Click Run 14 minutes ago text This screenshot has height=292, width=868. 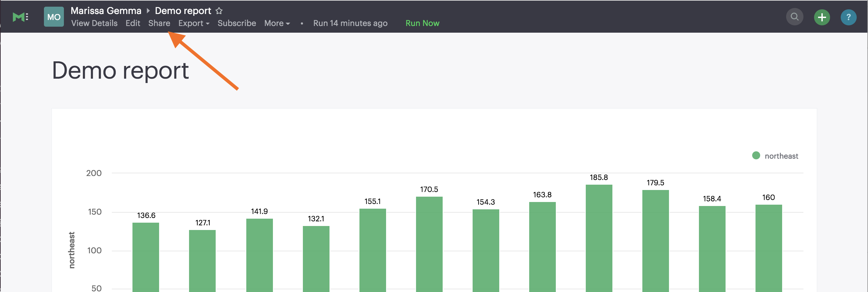click(x=350, y=23)
